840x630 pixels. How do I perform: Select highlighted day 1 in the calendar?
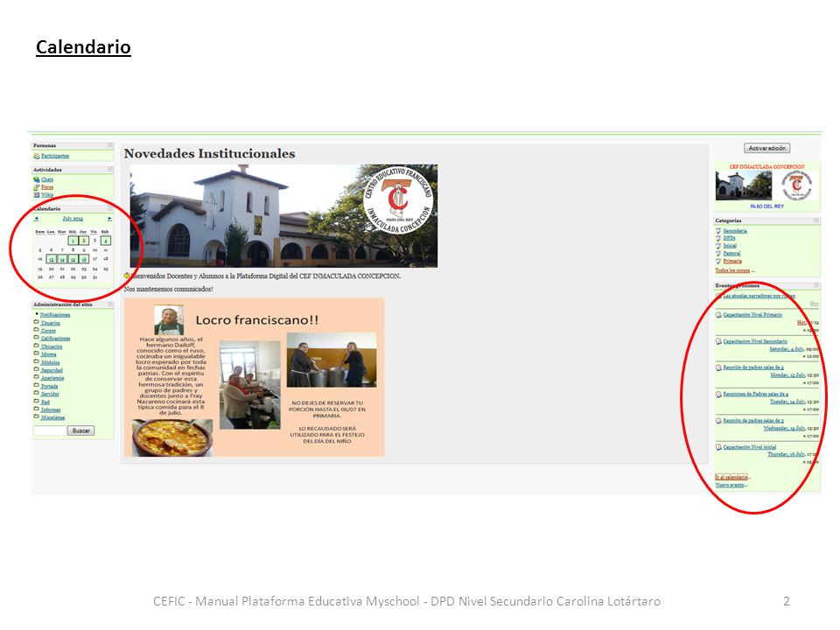pos(73,241)
